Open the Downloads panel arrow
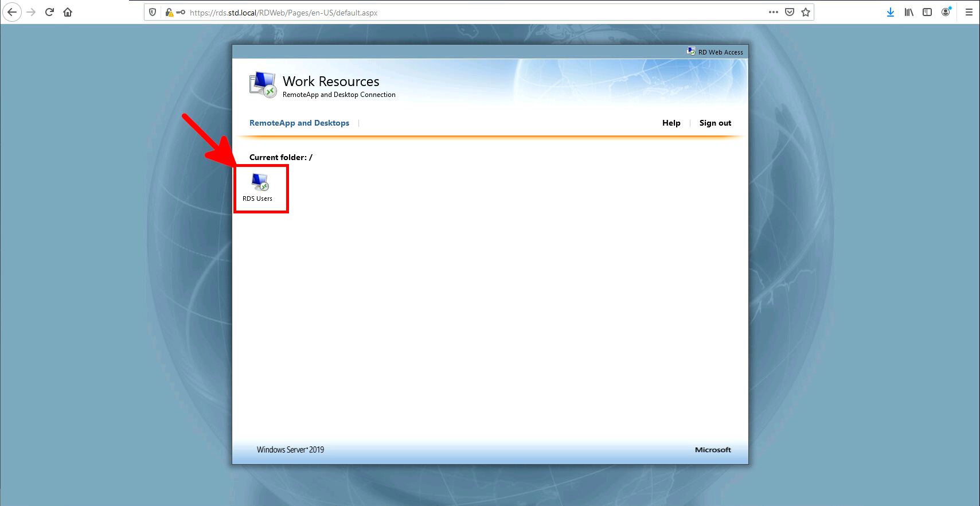 click(x=890, y=12)
